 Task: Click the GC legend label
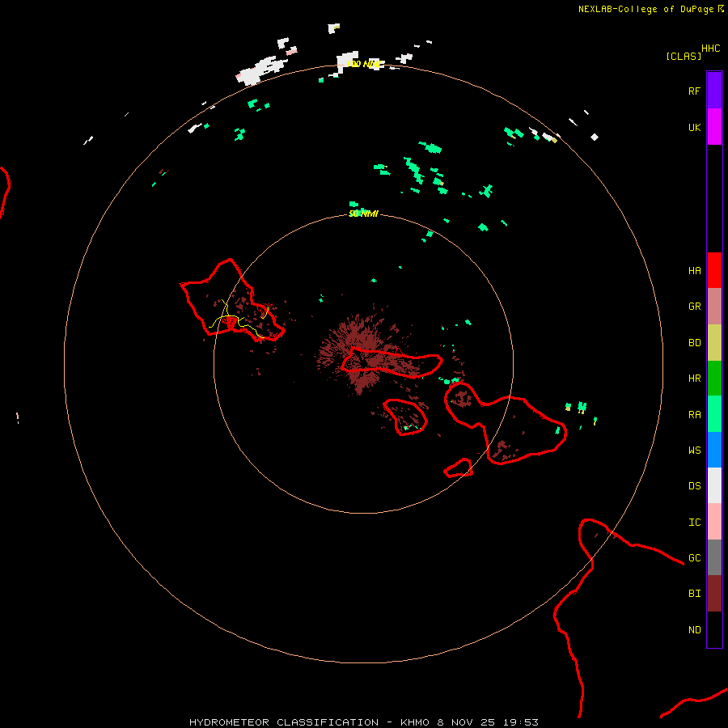coord(695,558)
